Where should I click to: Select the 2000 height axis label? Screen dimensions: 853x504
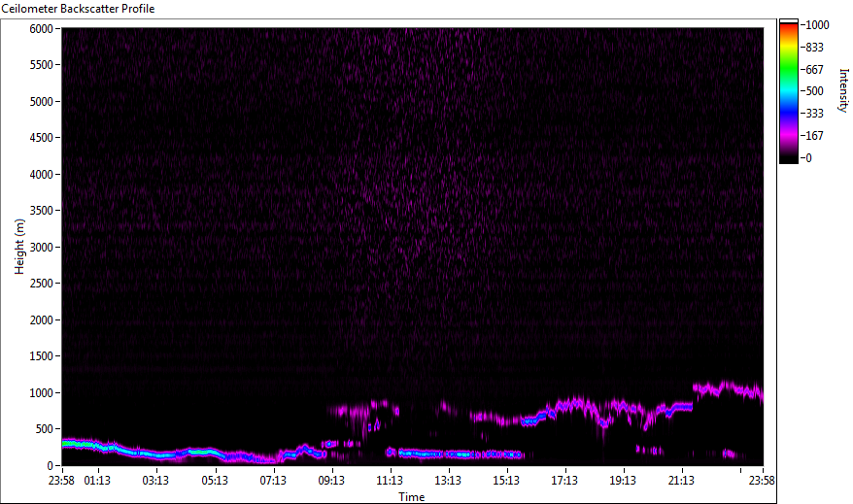coord(42,320)
